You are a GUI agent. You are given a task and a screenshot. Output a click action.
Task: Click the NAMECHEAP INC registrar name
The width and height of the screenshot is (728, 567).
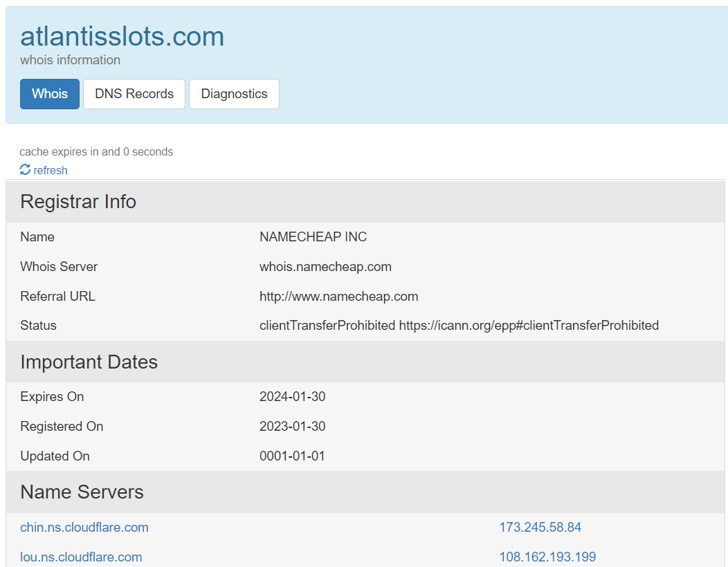pyautogui.click(x=313, y=236)
